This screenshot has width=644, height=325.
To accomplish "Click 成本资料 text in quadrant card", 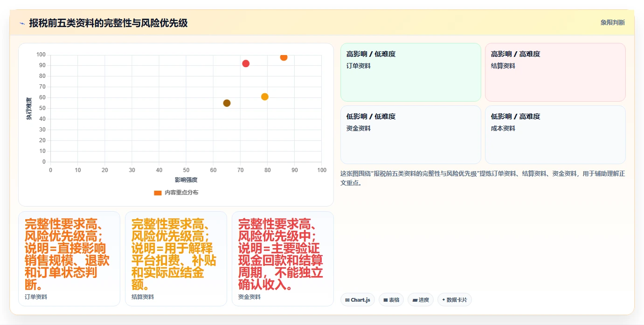I will (x=503, y=129).
